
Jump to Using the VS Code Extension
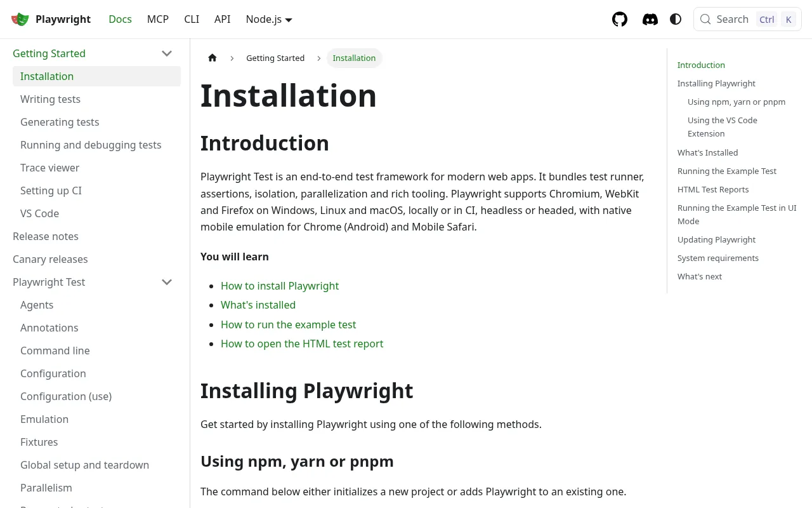[723, 127]
